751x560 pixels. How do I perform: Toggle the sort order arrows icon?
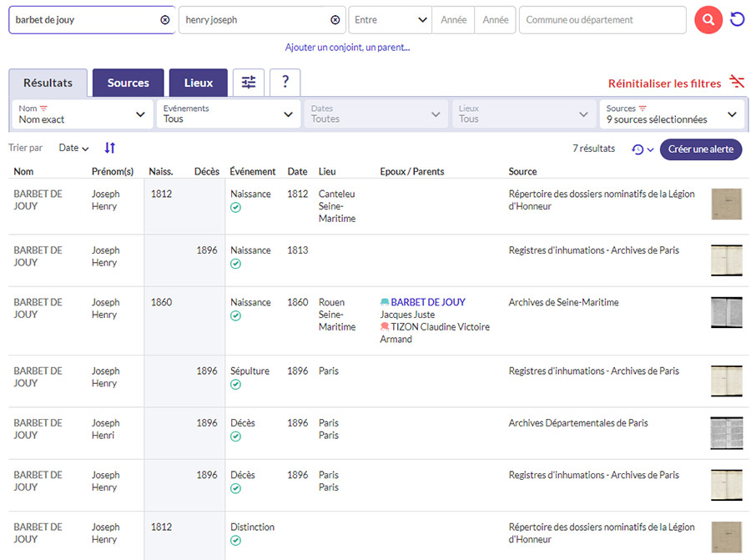pos(110,148)
